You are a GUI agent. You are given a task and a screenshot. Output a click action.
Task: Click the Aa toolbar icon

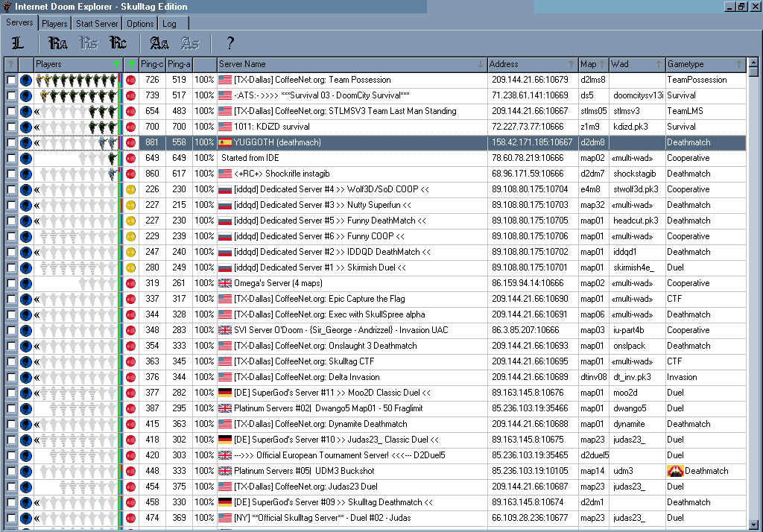tap(159, 43)
